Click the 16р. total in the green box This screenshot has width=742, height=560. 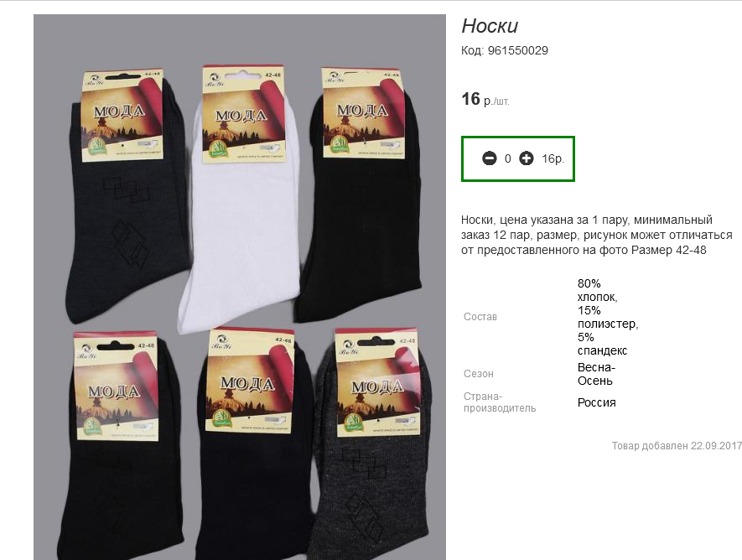(553, 159)
